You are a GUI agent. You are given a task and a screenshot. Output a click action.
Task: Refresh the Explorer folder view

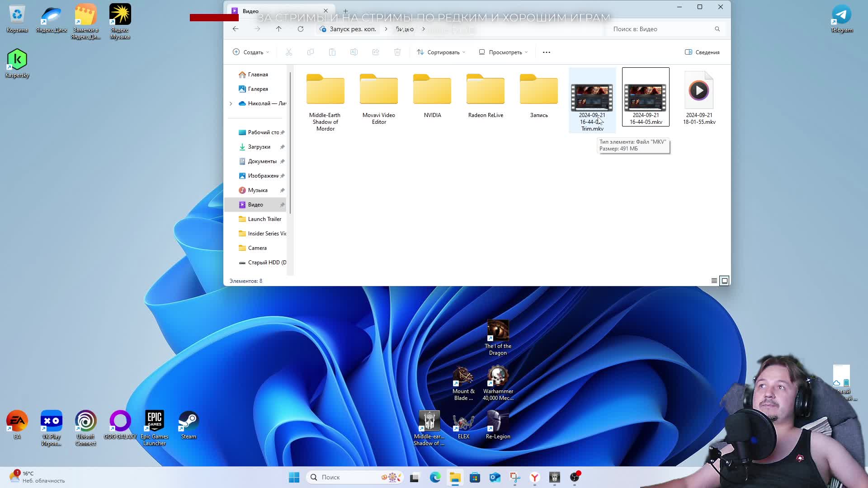click(x=301, y=29)
